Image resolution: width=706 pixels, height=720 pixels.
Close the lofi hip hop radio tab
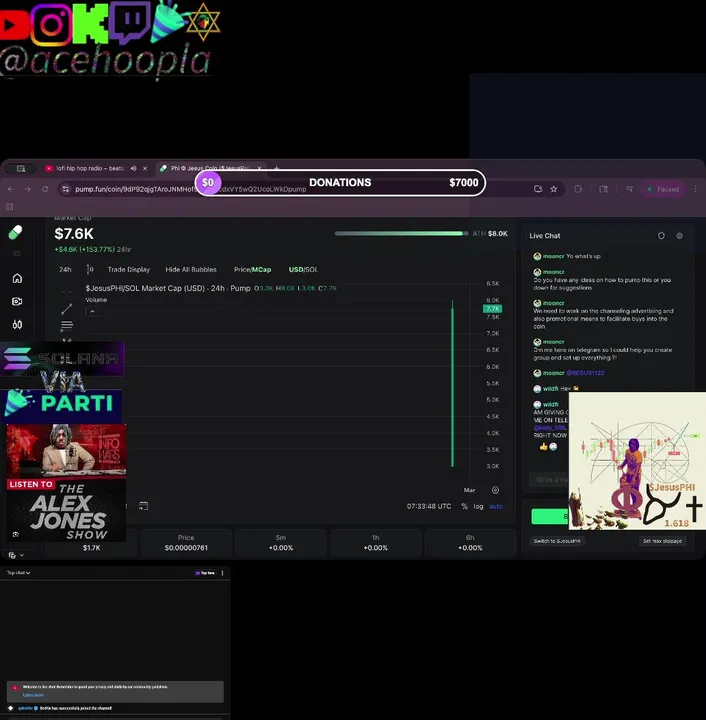(145, 169)
